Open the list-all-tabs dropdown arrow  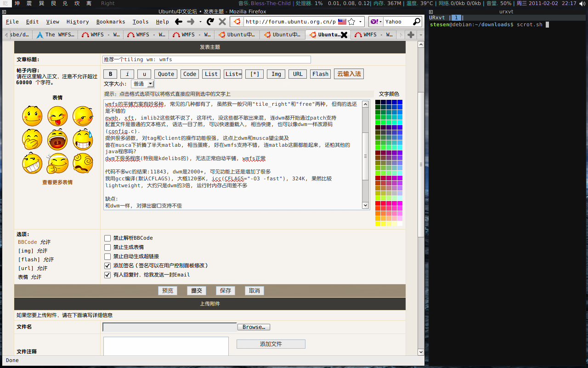[421, 35]
